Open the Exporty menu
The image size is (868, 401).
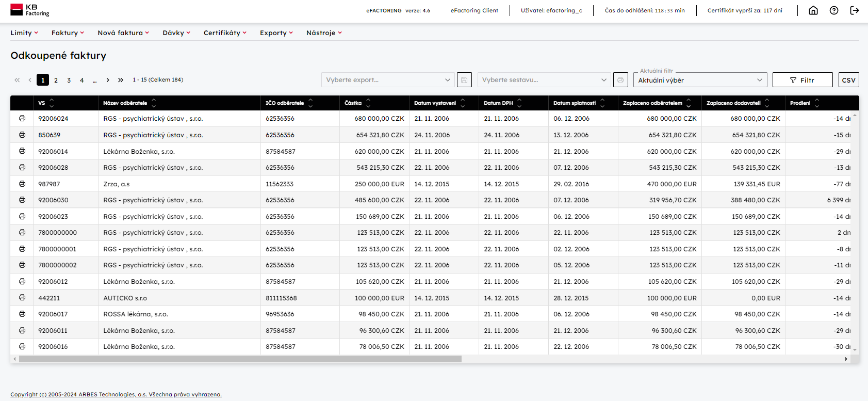click(276, 33)
